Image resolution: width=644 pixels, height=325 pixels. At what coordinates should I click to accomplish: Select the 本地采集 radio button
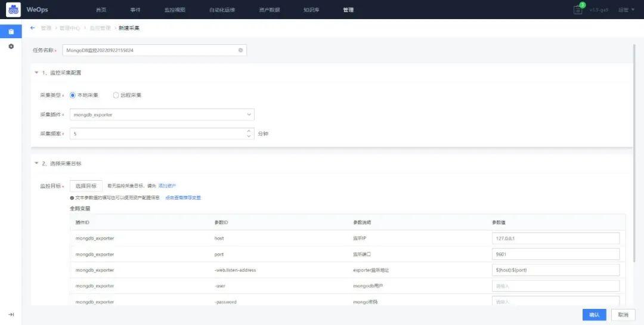tap(73, 95)
